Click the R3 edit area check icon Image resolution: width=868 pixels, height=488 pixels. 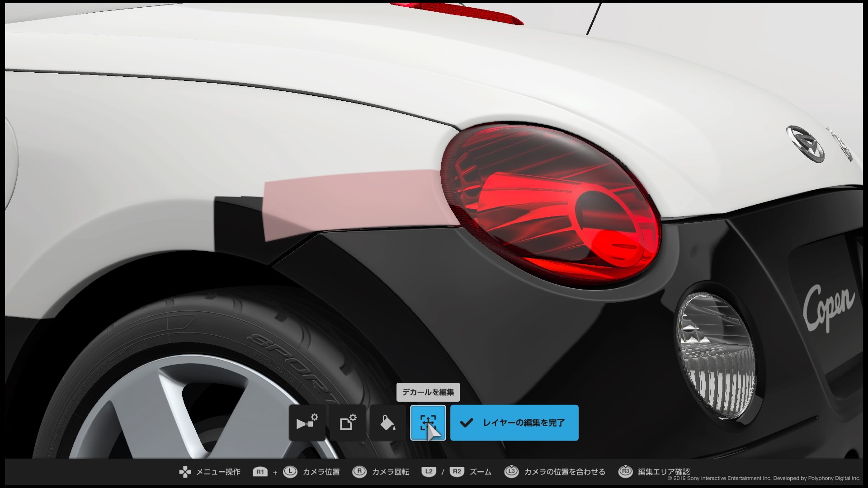(x=625, y=471)
